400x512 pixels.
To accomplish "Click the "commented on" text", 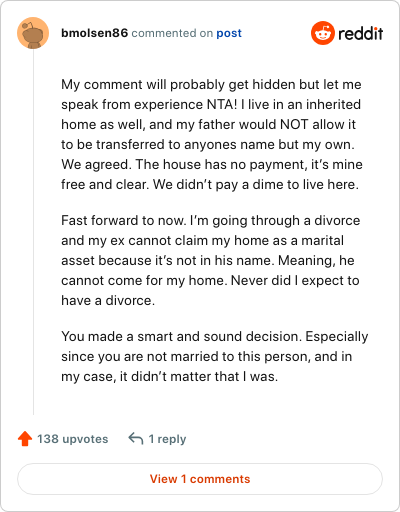I will coord(172,33).
